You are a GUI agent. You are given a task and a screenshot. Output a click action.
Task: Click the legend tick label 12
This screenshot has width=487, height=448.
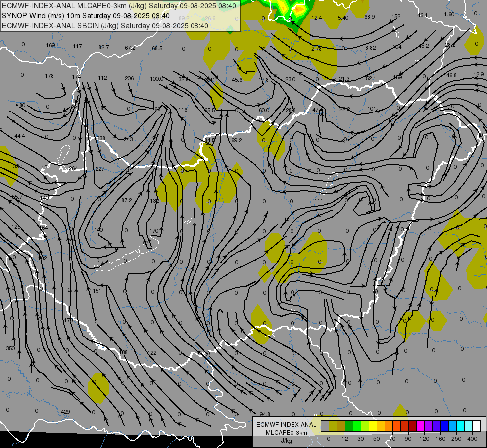(x=345, y=439)
